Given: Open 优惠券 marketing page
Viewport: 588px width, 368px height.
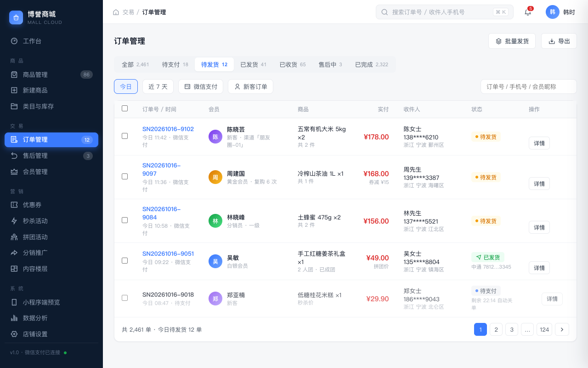Looking at the screenshot, I should tap(51, 205).
